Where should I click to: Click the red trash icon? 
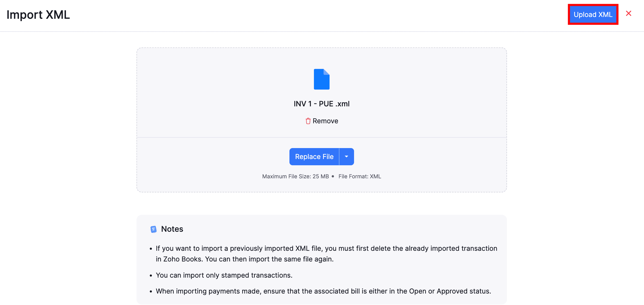tap(308, 121)
